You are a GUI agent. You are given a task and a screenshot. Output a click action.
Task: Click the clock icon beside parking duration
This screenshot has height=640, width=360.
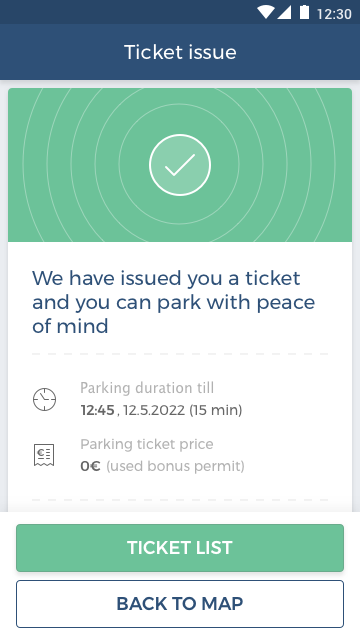coord(44,399)
